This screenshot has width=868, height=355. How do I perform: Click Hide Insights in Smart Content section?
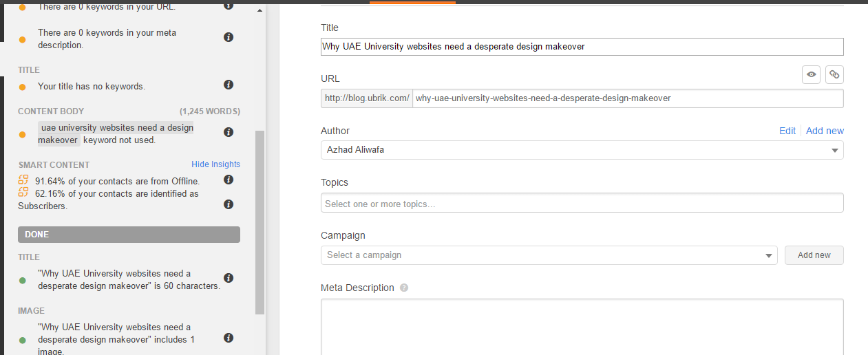215,164
